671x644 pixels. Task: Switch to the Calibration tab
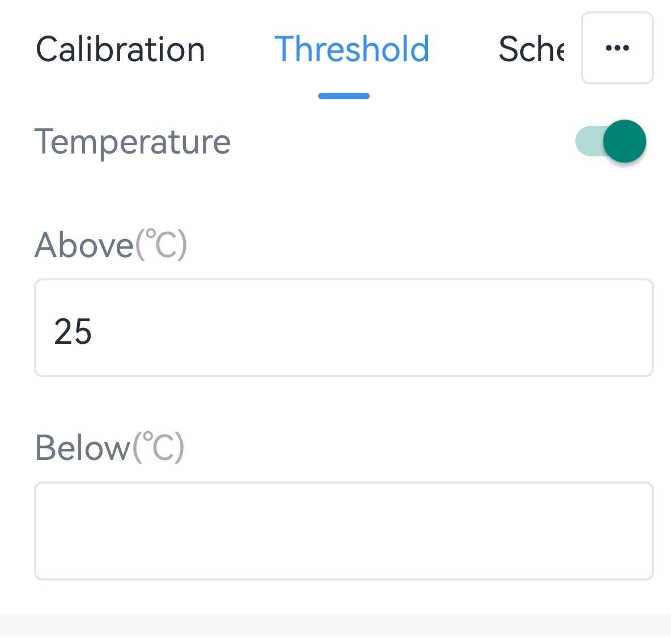(120, 49)
